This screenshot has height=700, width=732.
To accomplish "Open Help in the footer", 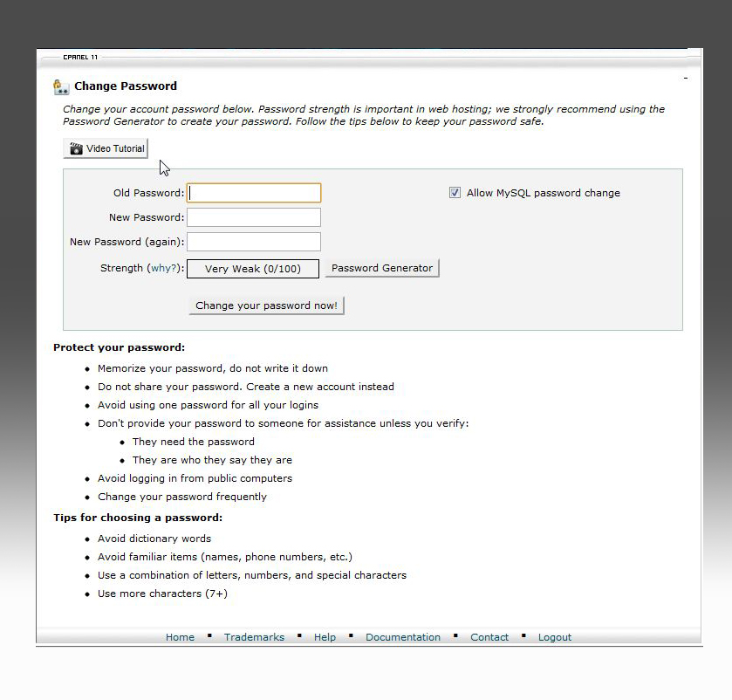I will point(325,637).
